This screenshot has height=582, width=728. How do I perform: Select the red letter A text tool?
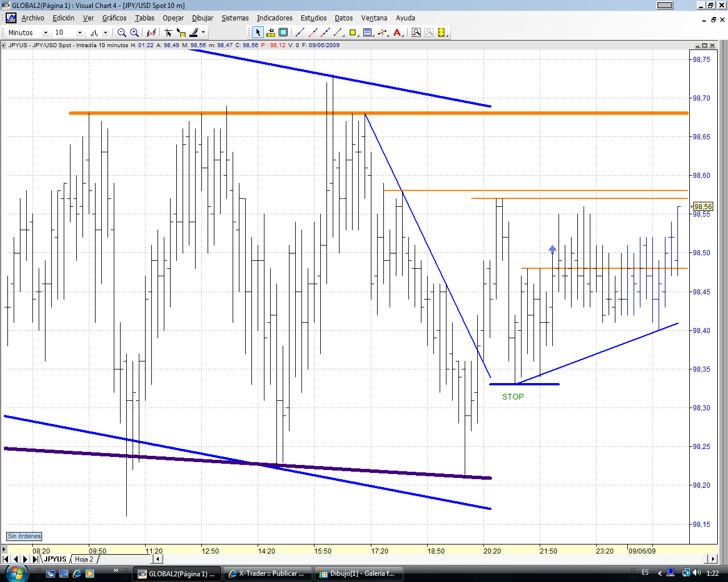398,32
